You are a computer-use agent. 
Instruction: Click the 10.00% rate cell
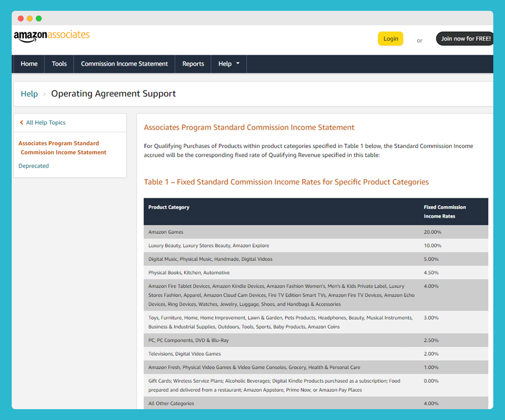(x=432, y=246)
